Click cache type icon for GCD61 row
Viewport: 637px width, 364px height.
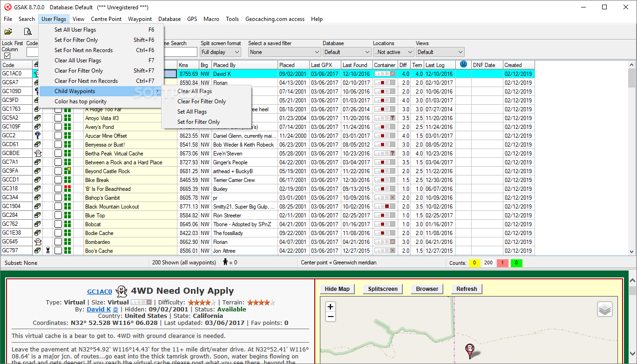pos(37,145)
